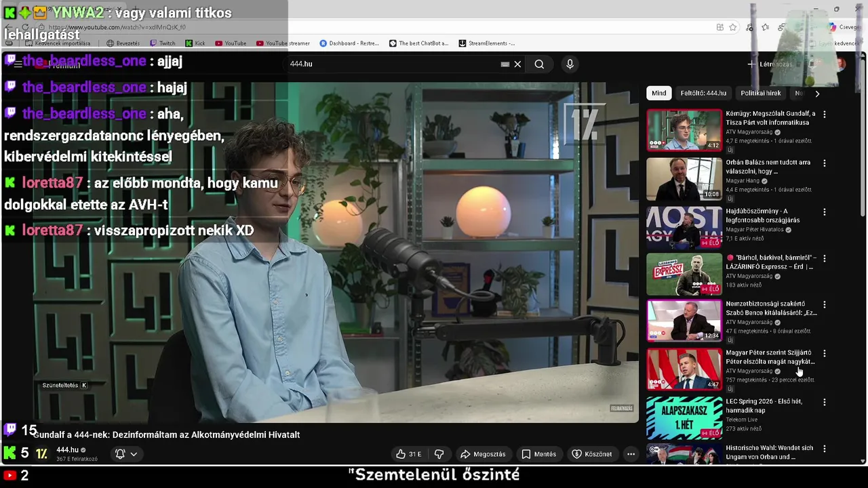Image resolution: width=868 pixels, height=488 pixels.
Task: Start voice search with the microphone icon
Action: click(570, 64)
